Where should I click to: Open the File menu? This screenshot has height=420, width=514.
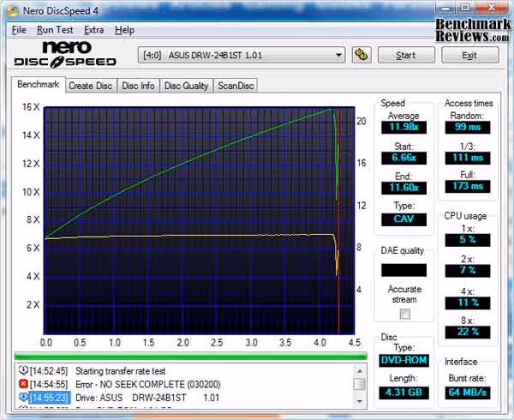(19, 30)
